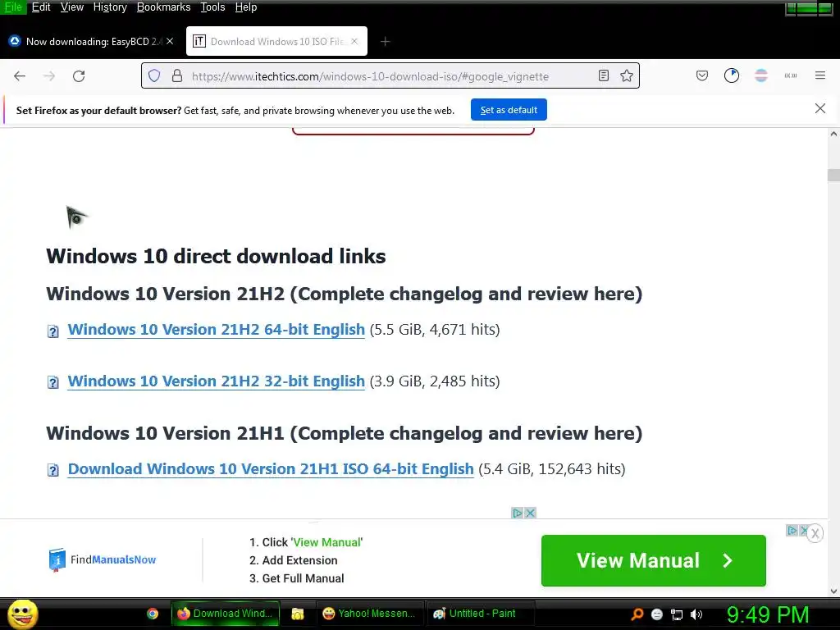840x630 pixels.
Task: Go back to the previous page
Action: click(x=20, y=76)
